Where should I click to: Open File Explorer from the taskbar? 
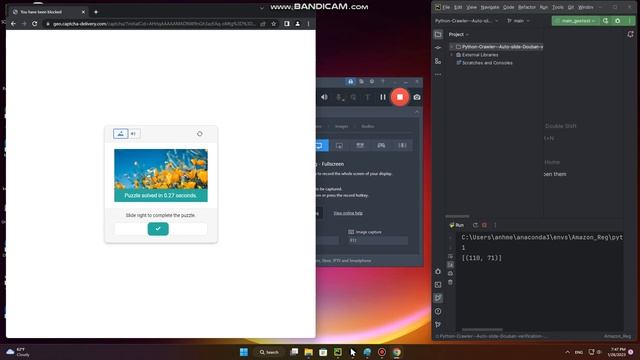pyautogui.click(x=309, y=352)
